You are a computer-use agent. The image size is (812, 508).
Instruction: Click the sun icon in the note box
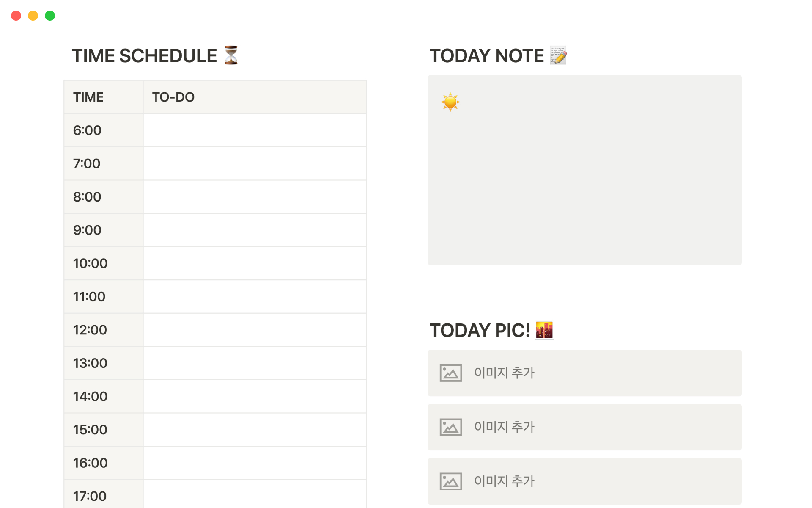pos(450,102)
